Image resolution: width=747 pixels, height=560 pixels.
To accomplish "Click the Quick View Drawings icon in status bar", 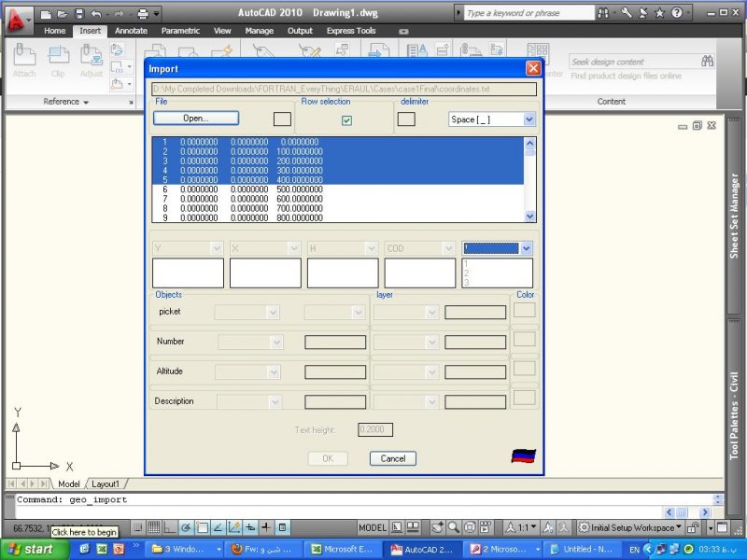I will [413, 527].
